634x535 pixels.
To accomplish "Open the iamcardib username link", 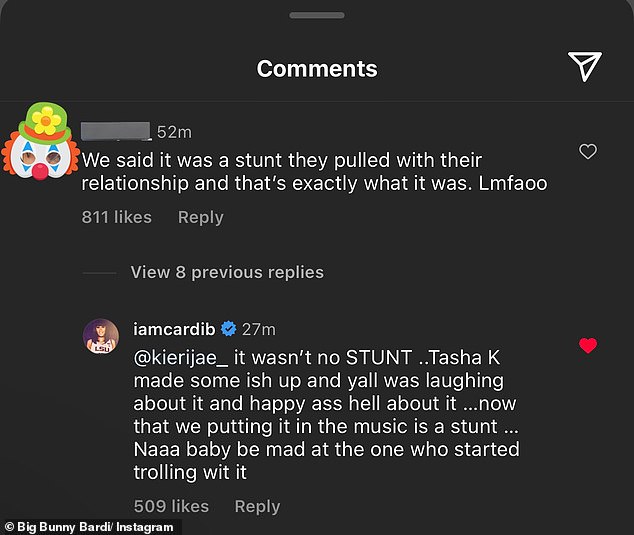I will tap(174, 329).
